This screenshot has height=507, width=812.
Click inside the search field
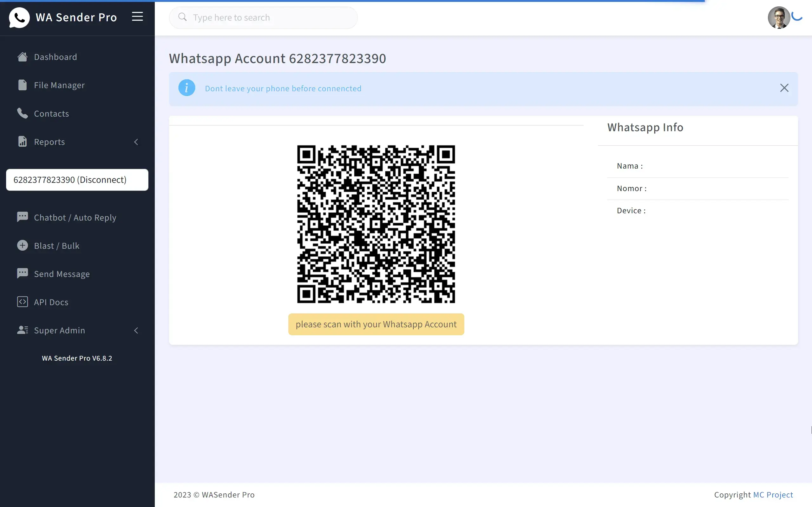(263, 17)
